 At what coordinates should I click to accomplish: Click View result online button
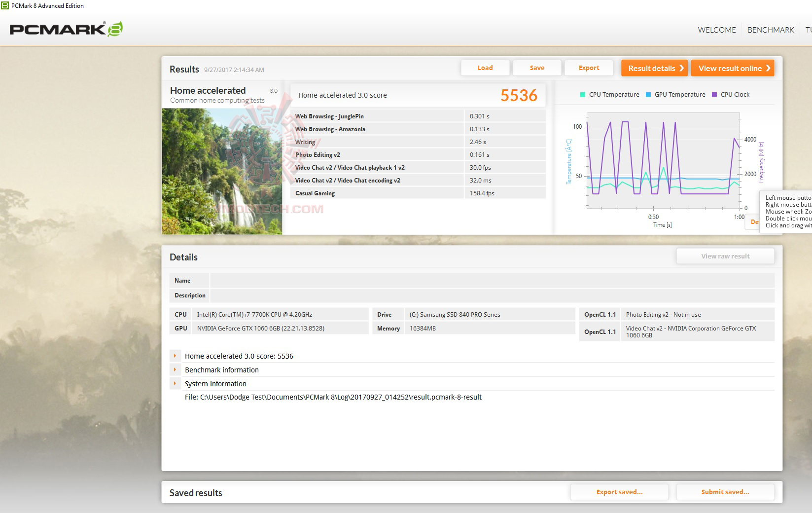coord(733,68)
